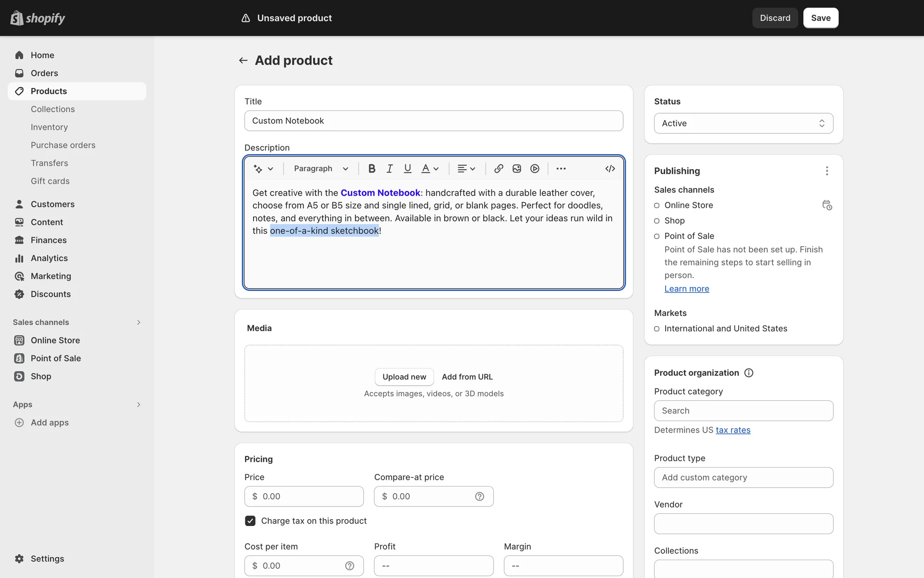The image size is (924, 578).
Task: Open the schedule availability icon beside Online Store
Action: (x=827, y=205)
